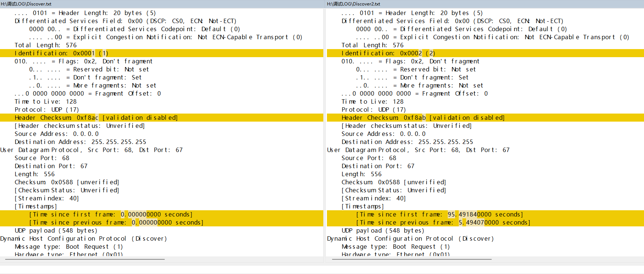Click left pane 0.000000000 Time since previous frame
Image resolution: width=644 pixels, height=274 pixels.
(x=161, y=222)
